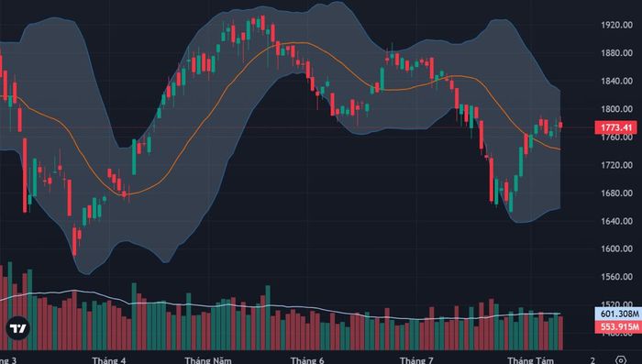Click the 1800.00 price scale label
The height and width of the screenshot is (364, 642).
[616, 109]
